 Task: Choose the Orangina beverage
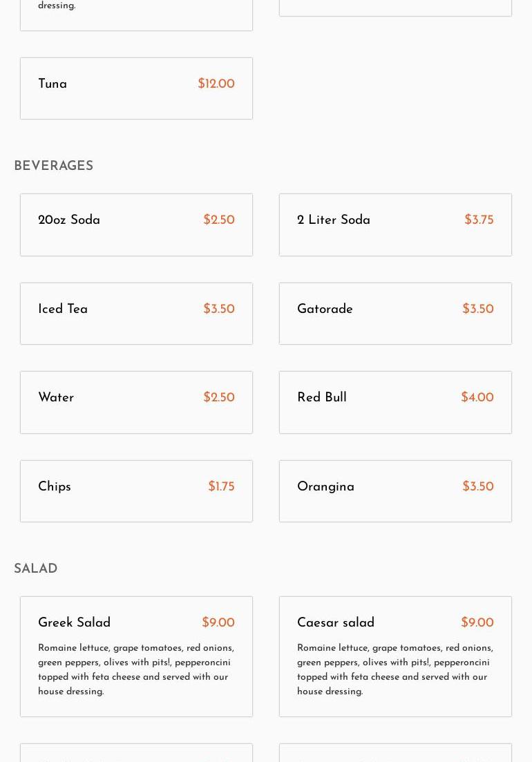point(325,487)
